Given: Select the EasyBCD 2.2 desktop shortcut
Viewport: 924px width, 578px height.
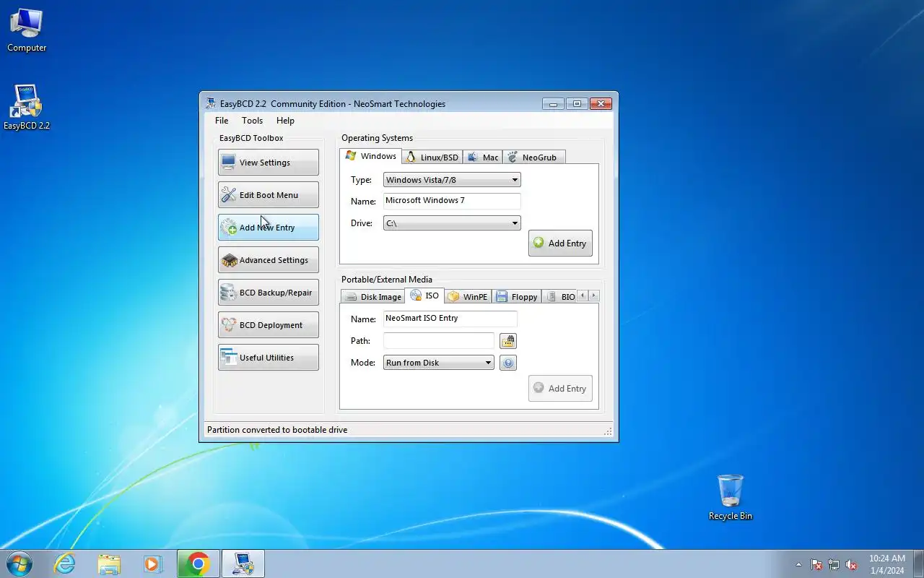Looking at the screenshot, I should pos(27,107).
